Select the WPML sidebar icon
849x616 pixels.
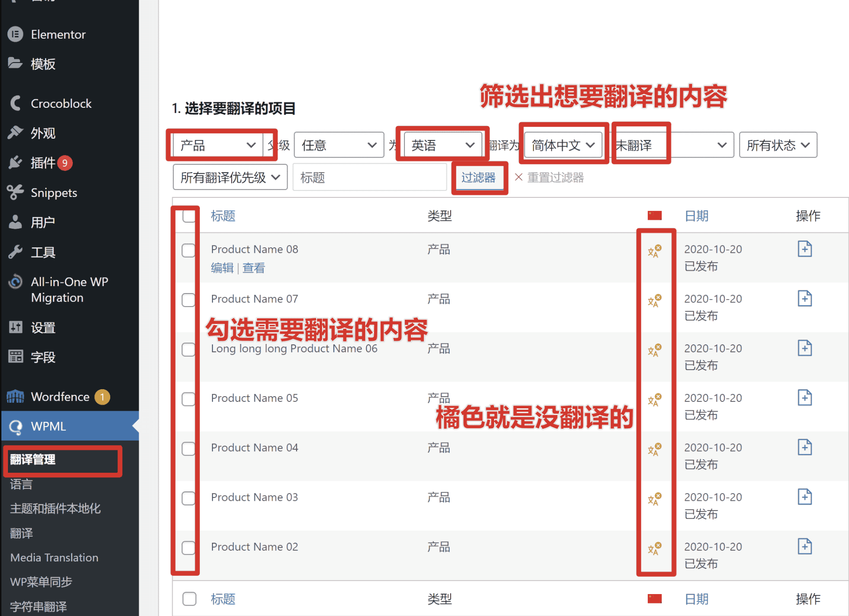point(15,426)
